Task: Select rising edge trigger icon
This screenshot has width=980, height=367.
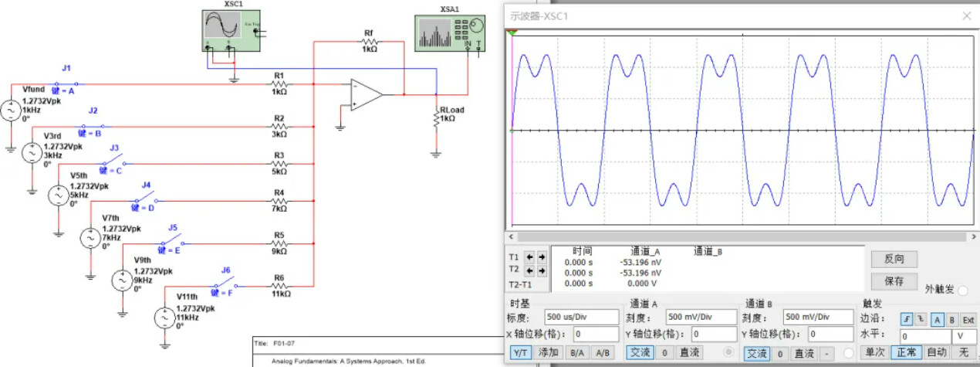Action: point(907,318)
